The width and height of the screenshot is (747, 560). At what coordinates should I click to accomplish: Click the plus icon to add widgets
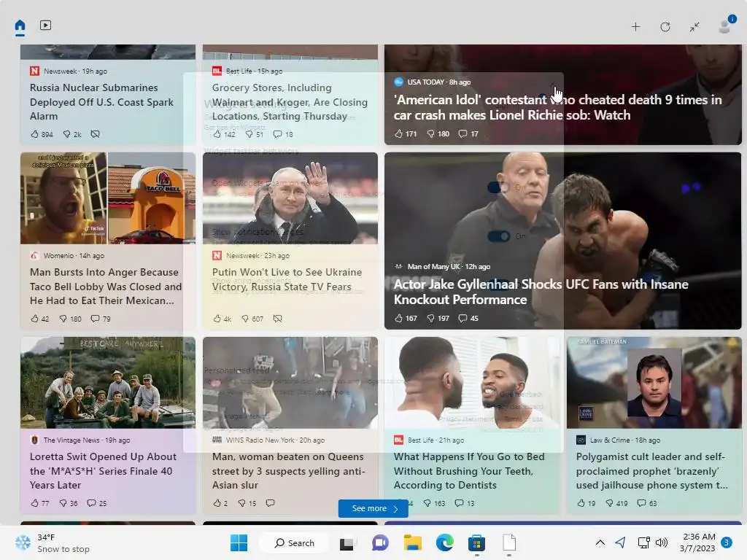point(635,27)
